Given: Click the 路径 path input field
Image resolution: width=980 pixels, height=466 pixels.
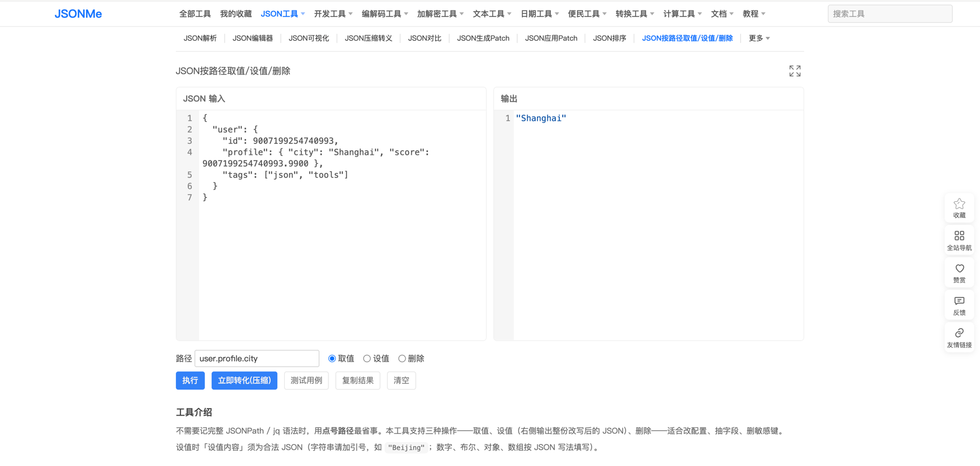Looking at the screenshot, I should [x=257, y=358].
